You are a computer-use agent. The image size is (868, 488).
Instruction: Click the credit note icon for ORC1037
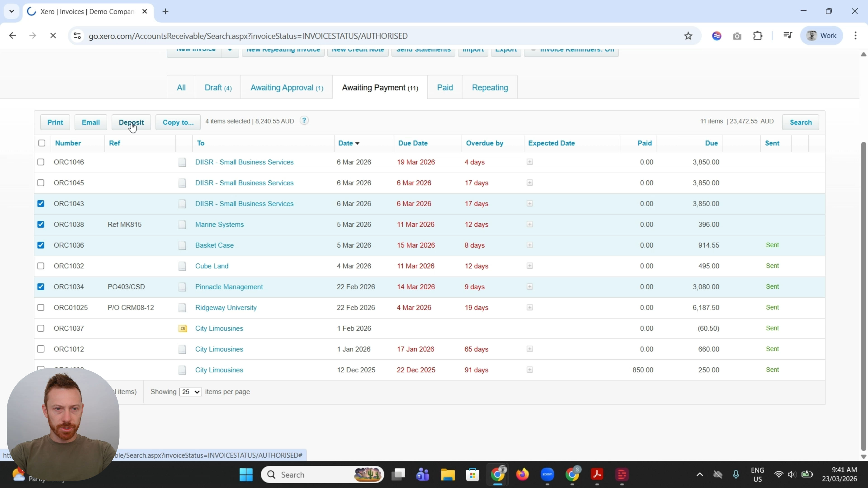(x=183, y=328)
